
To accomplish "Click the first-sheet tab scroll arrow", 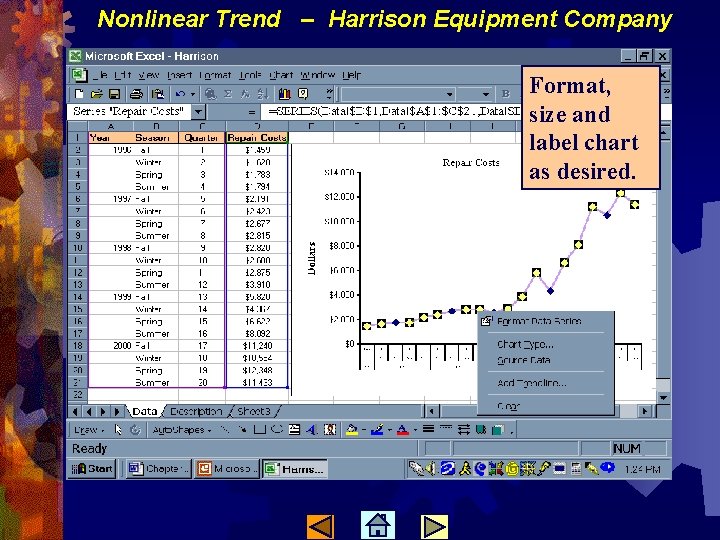I will [75, 411].
